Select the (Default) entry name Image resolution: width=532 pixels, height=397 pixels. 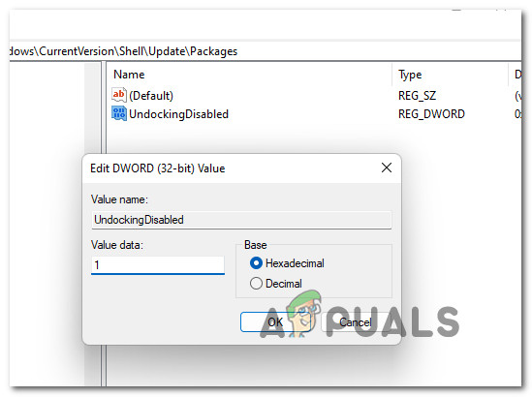click(151, 96)
